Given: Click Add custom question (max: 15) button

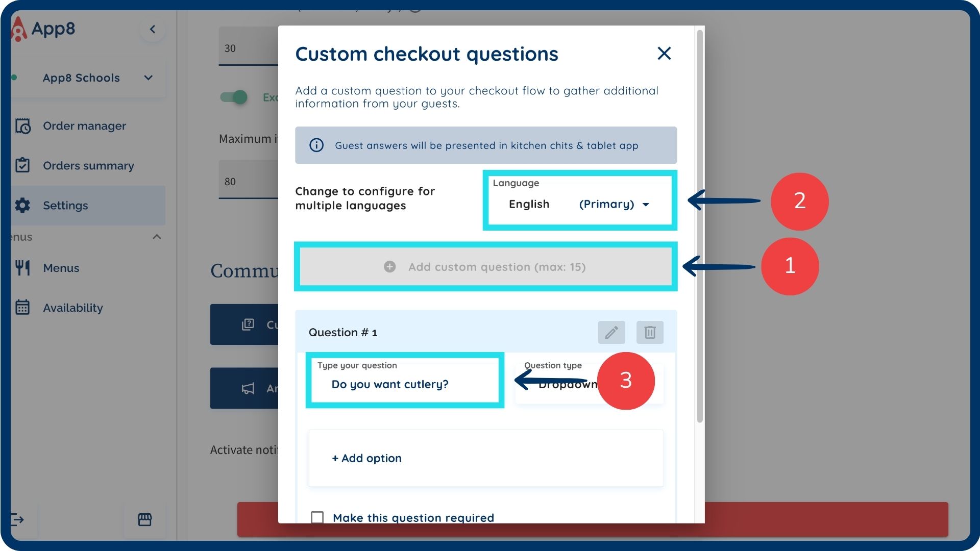Looking at the screenshot, I should click(x=485, y=267).
